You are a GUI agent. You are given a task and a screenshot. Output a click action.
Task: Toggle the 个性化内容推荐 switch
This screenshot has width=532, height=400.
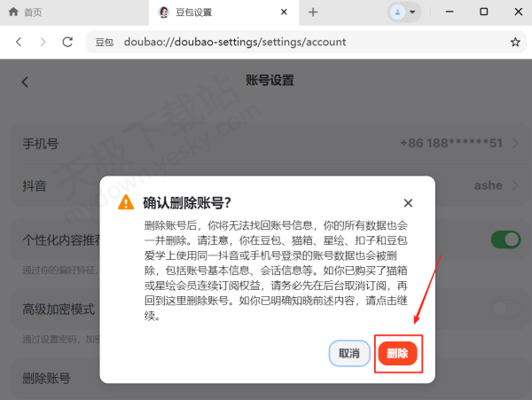[x=505, y=239]
